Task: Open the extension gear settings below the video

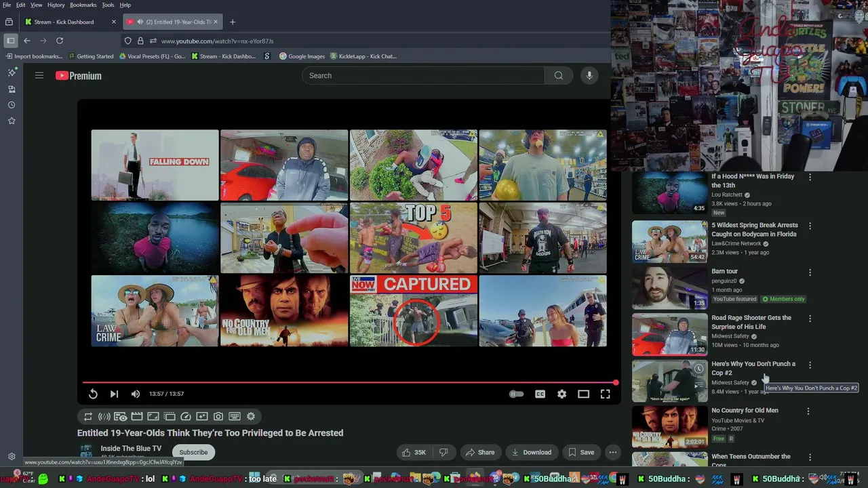Action: pos(251,417)
